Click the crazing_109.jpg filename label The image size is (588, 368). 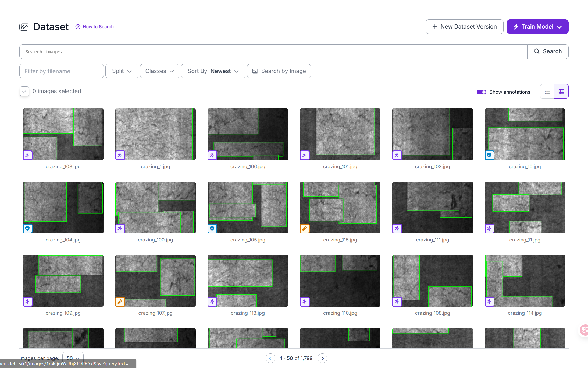(x=63, y=313)
